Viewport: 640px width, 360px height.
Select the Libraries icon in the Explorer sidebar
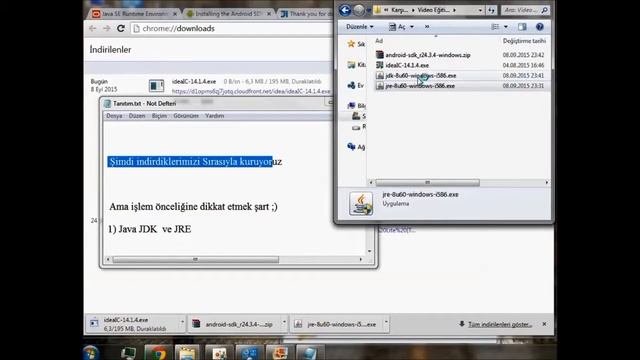(351, 64)
